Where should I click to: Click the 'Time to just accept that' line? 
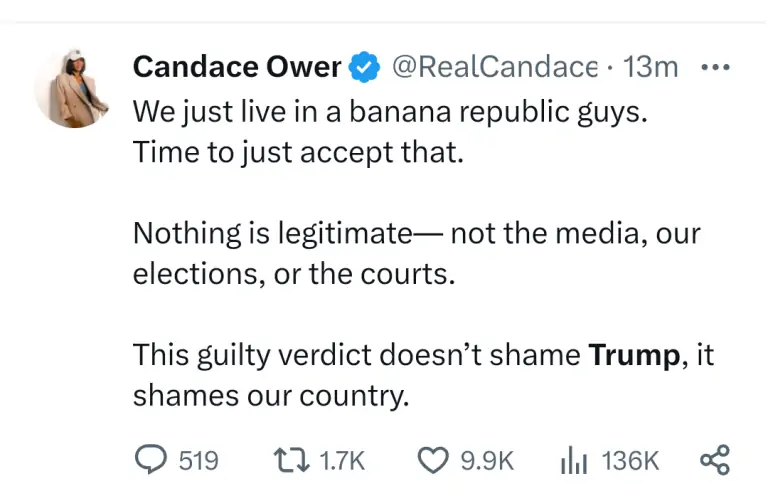coord(299,154)
